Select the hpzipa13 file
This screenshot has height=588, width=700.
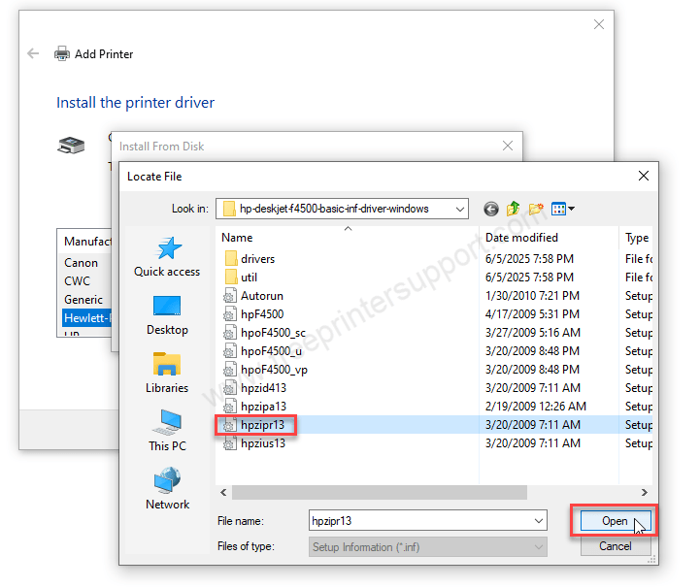[254, 407]
